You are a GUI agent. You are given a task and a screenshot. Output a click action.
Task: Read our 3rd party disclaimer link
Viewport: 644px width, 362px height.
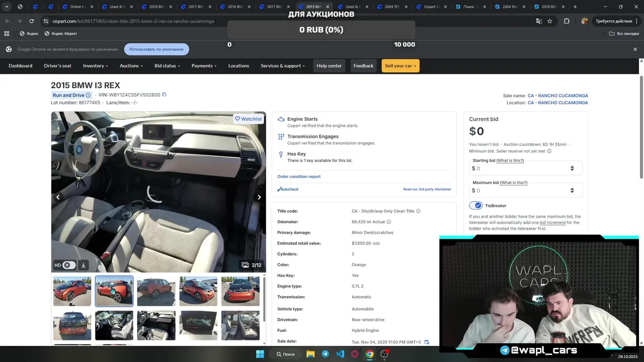pyautogui.click(x=427, y=189)
